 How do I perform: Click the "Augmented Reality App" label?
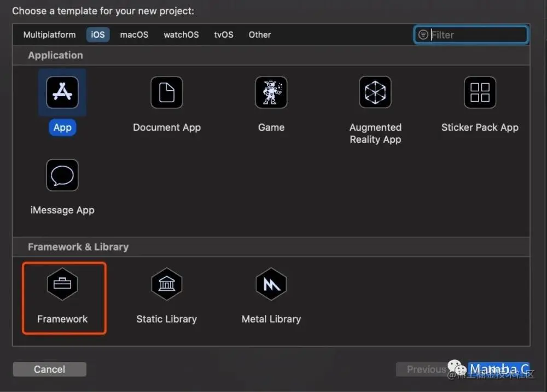pyautogui.click(x=375, y=133)
